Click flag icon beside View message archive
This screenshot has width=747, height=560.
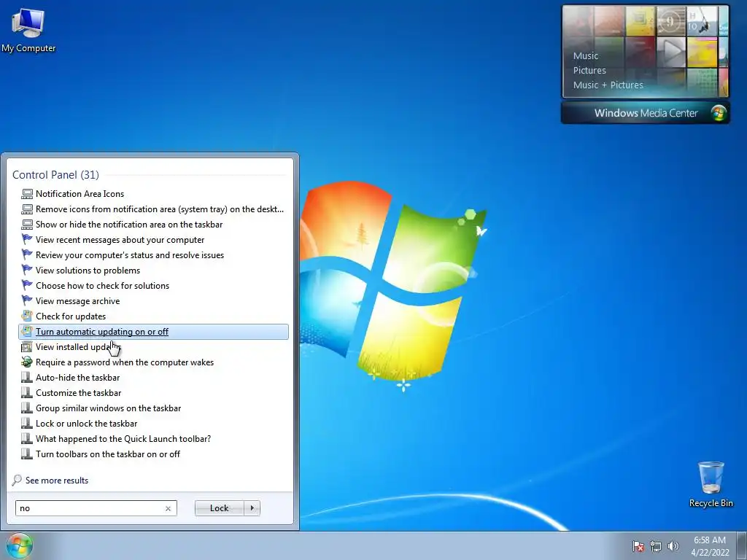[x=27, y=300]
